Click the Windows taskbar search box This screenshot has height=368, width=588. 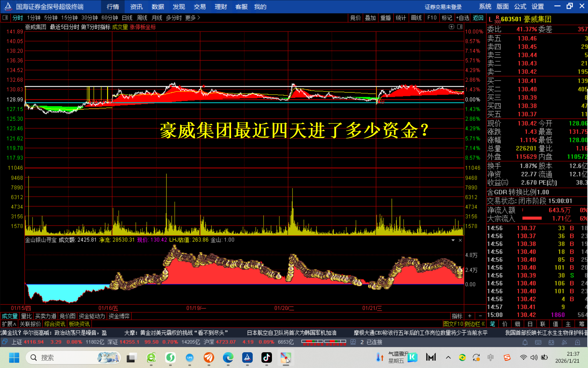point(73,357)
